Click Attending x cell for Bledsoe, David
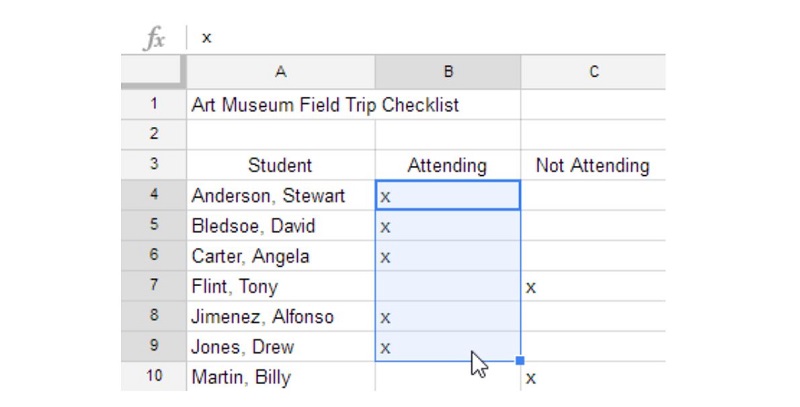 pos(448,225)
